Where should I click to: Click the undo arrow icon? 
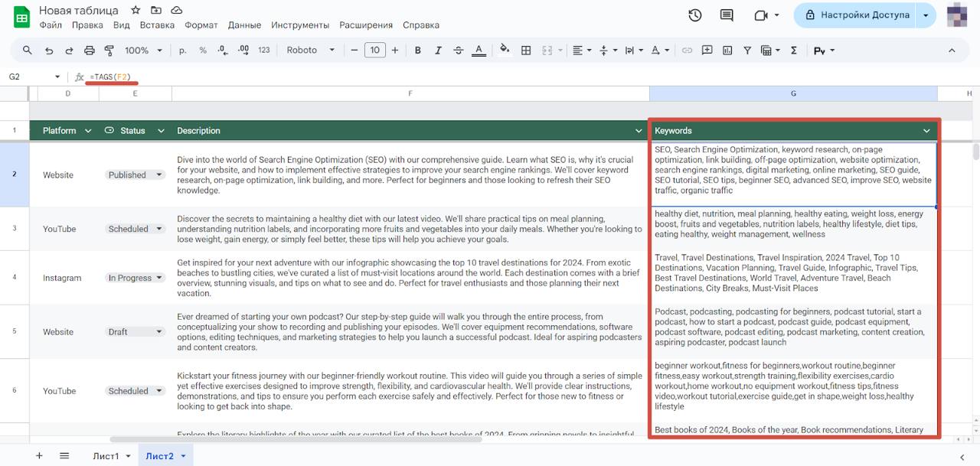[49, 51]
